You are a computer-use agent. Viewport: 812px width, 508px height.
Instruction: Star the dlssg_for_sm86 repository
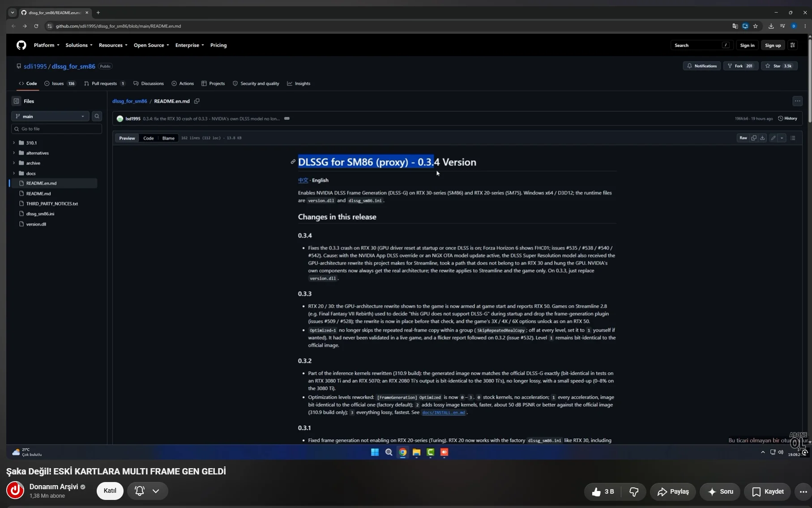click(x=779, y=66)
